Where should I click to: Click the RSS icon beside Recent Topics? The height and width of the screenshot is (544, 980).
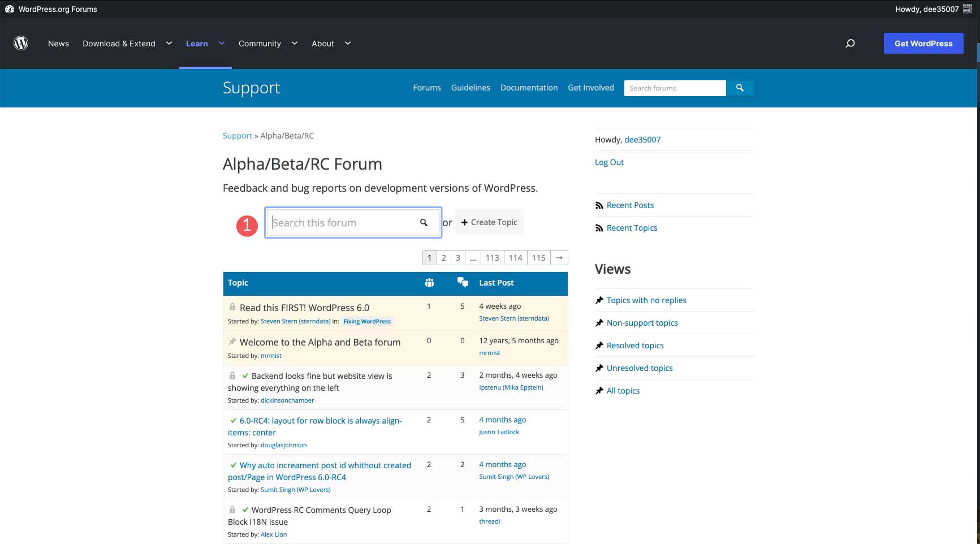point(599,227)
